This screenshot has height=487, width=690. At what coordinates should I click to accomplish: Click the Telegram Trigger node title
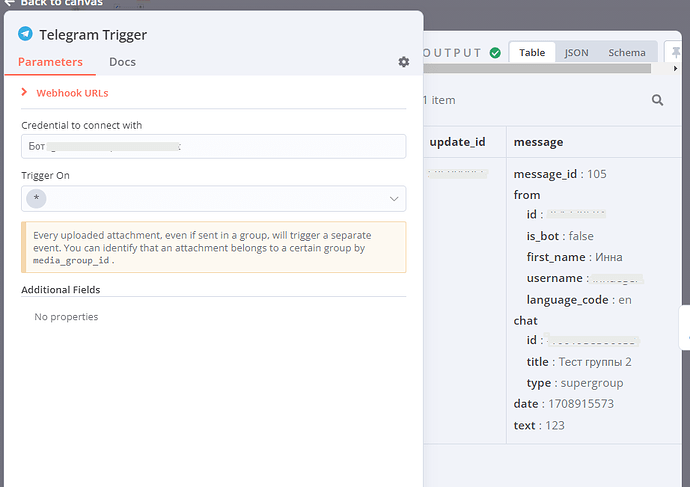pyautogui.click(x=93, y=35)
